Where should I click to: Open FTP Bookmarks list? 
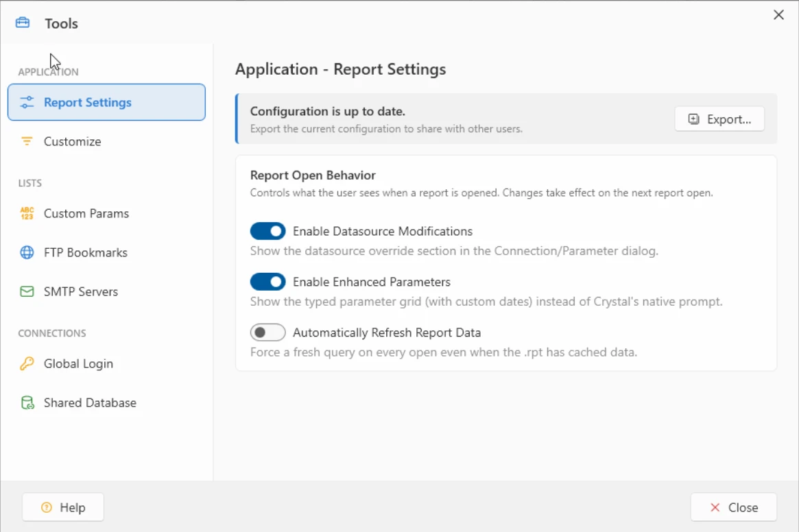[106, 252]
